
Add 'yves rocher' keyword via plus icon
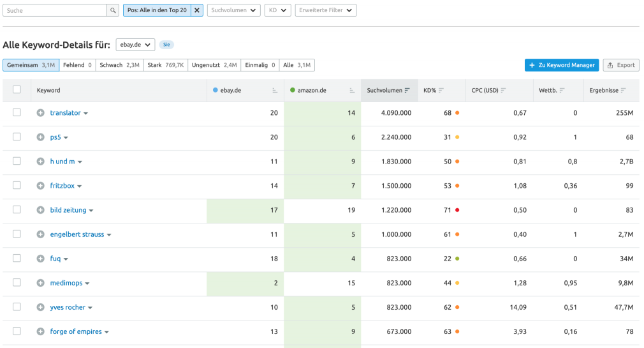(40, 307)
